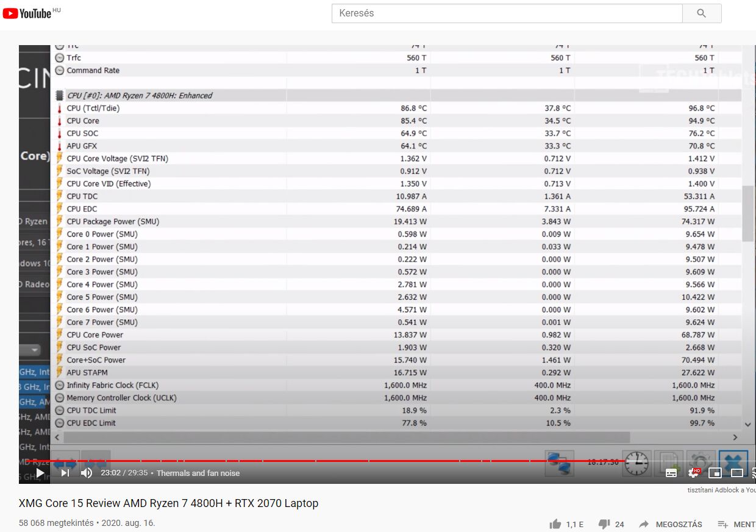Screen dimensions: 756x532
Task: Click Memory Controller Clock (UCLK) label
Action: [x=121, y=398]
